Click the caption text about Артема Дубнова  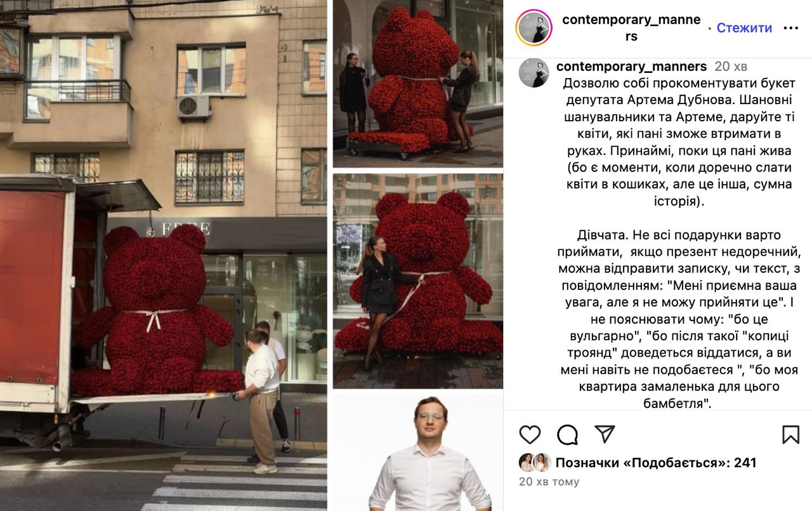(656, 142)
